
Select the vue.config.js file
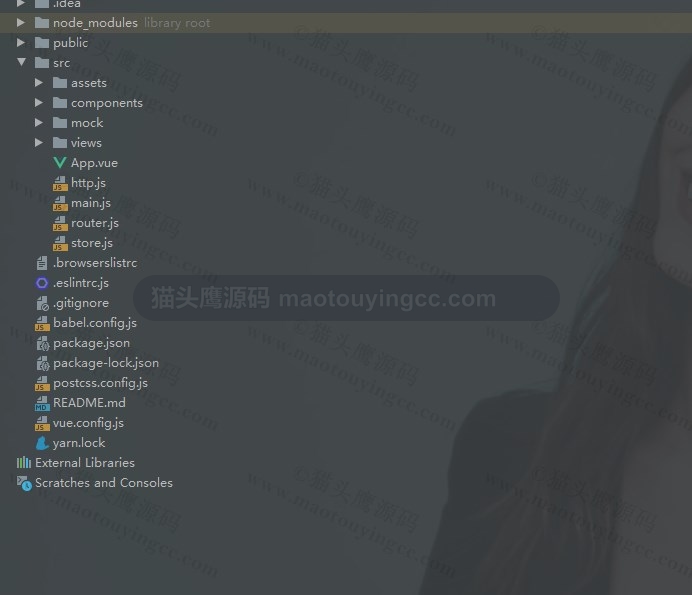[x=88, y=423]
